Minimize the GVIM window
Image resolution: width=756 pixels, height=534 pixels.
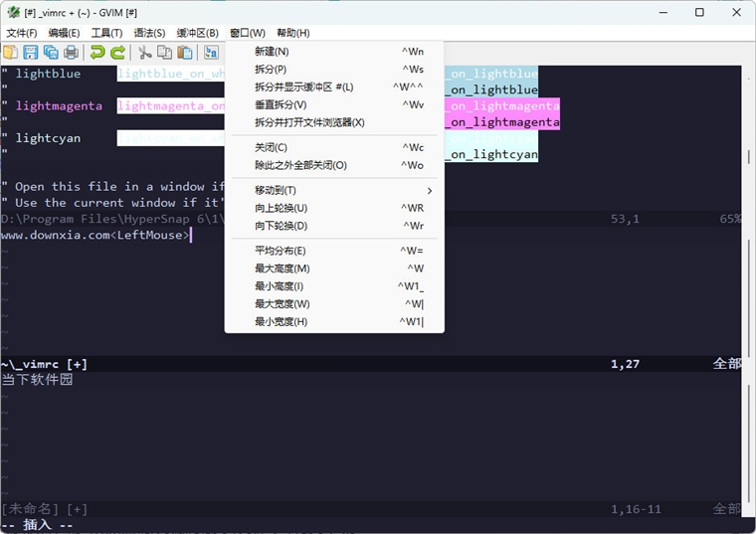click(663, 13)
